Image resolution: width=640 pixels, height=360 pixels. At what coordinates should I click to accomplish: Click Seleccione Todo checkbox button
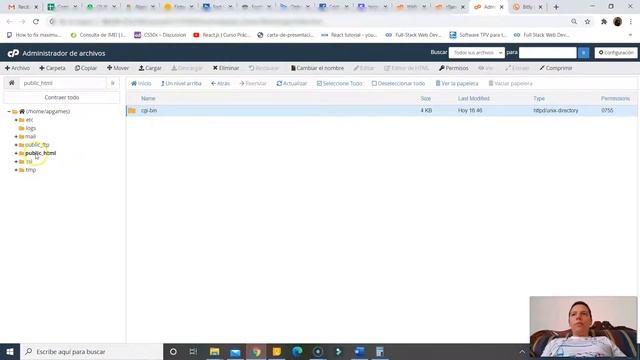340,83
